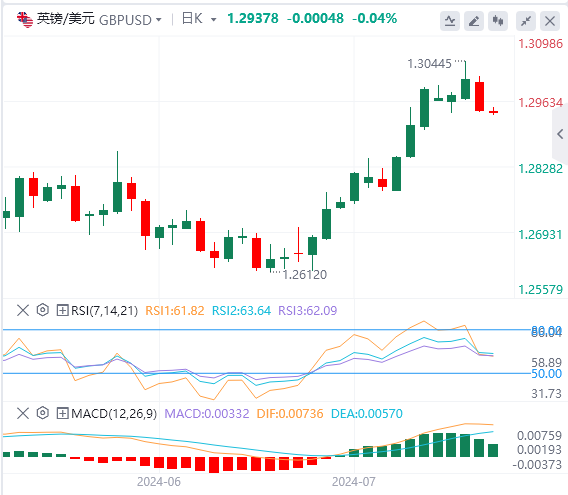Click the 英镑/美元 pair name
The image size is (568, 495).
[x=66, y=18]
